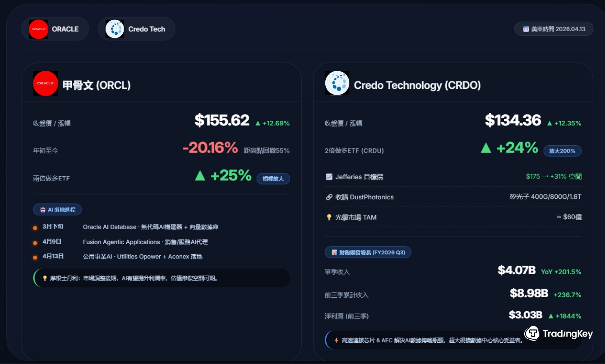This screenshot has width=605, height=364.
Task: Click the 槓桿放大 badge next to +25%
Action: 273,179
